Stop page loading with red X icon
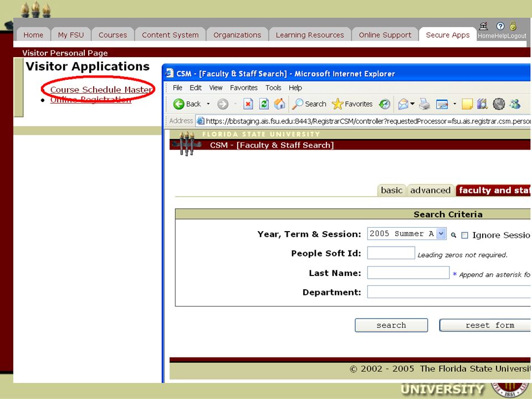 [x=248, y=104]
